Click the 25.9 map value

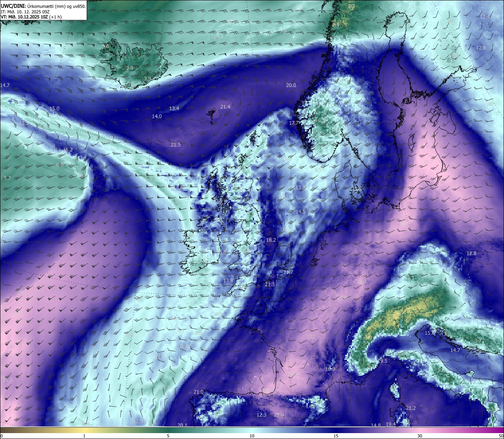279,415
